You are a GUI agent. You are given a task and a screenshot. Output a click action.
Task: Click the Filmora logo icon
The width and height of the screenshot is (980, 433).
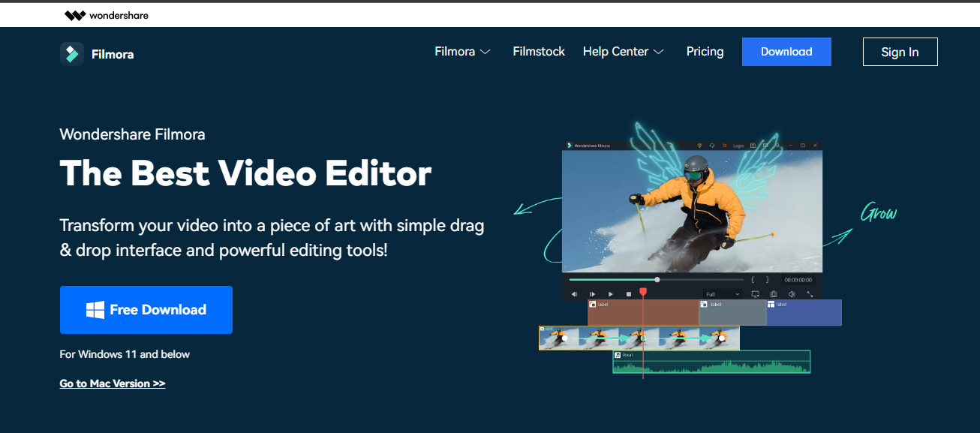(72, 54)
